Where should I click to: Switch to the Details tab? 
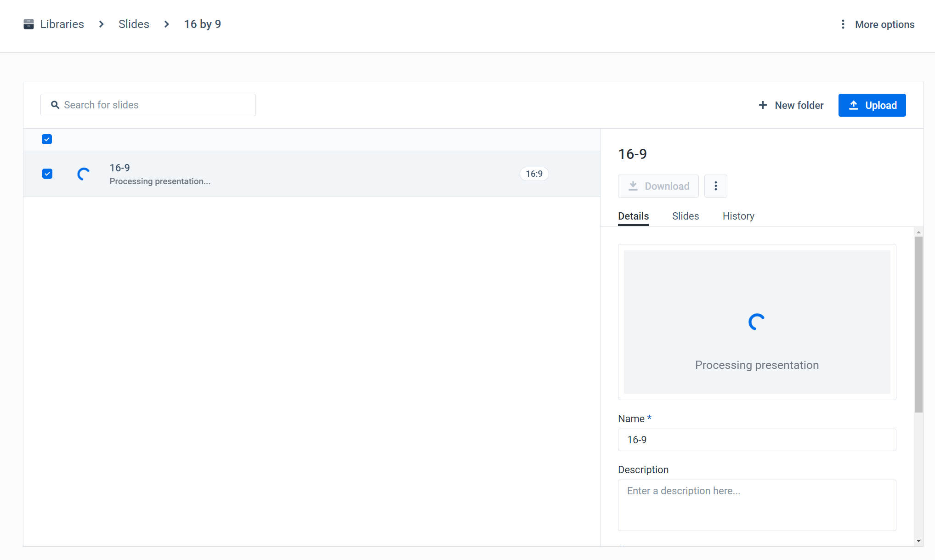point(633,216)
